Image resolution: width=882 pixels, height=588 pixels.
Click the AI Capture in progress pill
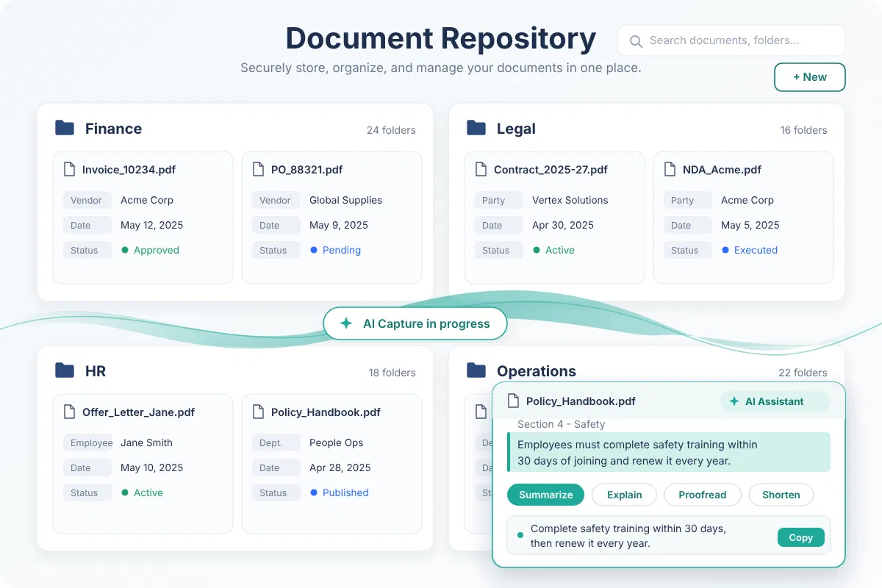coord(415,323)
